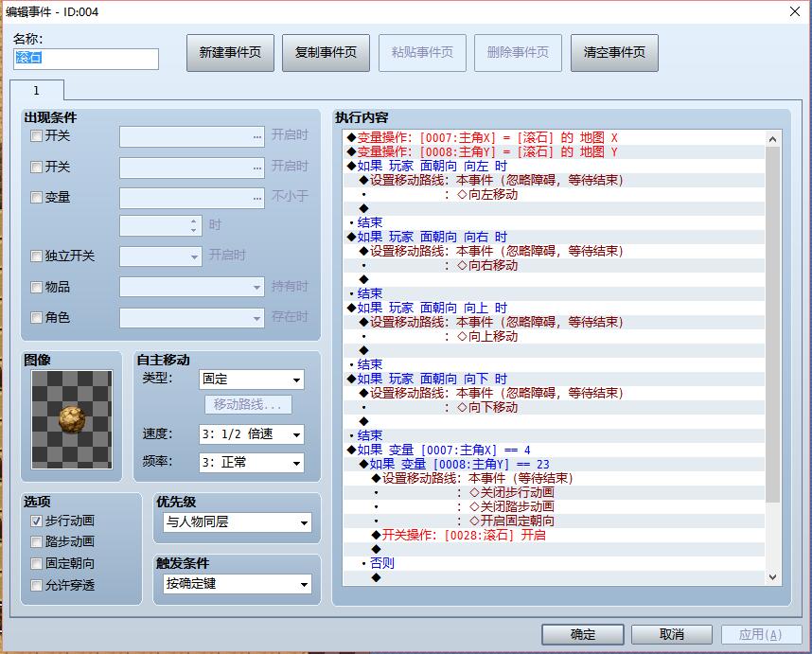Viewport: 812px width, 654px height.
Task: Select the ◇开启固定朝向 line
Action: 554,521
